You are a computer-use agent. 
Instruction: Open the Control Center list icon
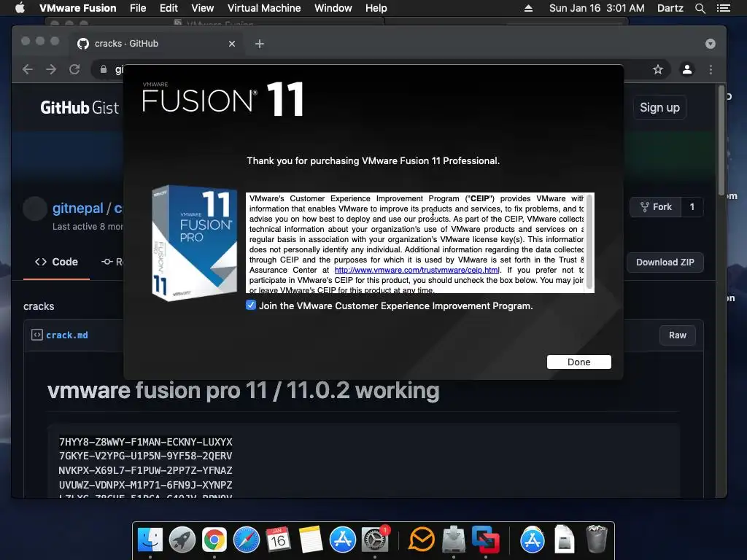click(724, 8)
